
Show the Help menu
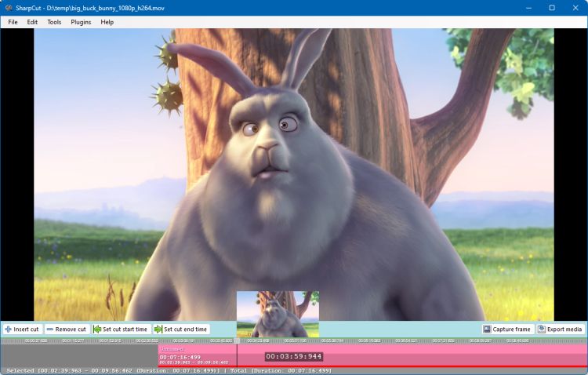[107, 22]
